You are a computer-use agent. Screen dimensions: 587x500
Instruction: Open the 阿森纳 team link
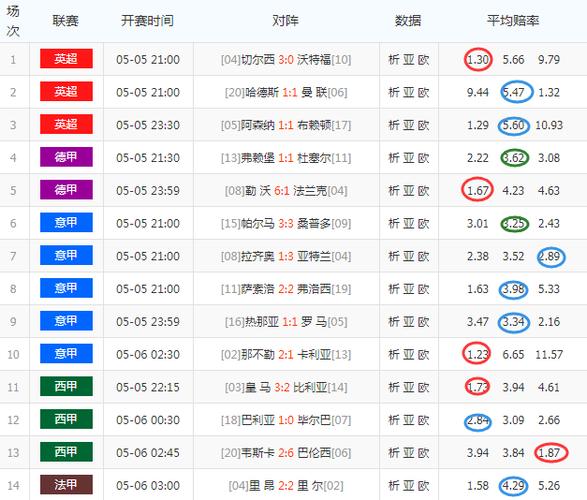pyautogui.click(x=258, y=125)
